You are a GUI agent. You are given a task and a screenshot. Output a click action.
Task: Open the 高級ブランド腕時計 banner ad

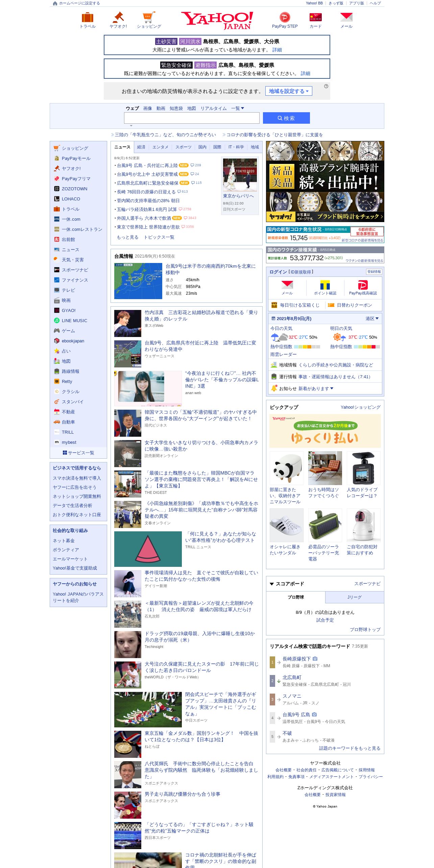coord(325,182)
